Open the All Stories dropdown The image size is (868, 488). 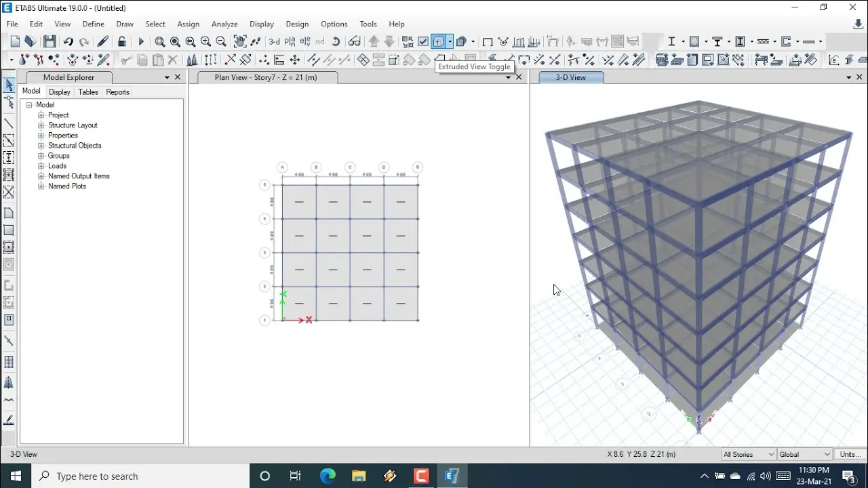pyautogui.click(x=749, y=455)
